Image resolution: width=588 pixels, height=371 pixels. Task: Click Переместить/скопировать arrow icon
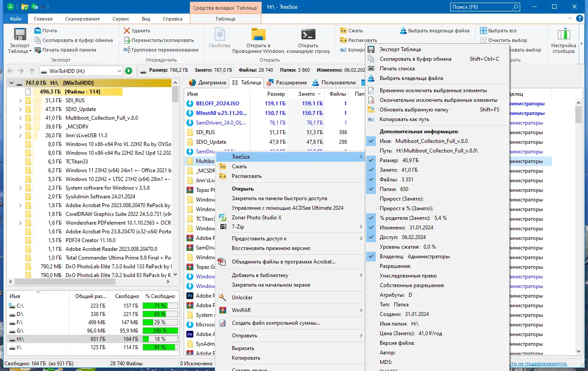tap(127, 40)
